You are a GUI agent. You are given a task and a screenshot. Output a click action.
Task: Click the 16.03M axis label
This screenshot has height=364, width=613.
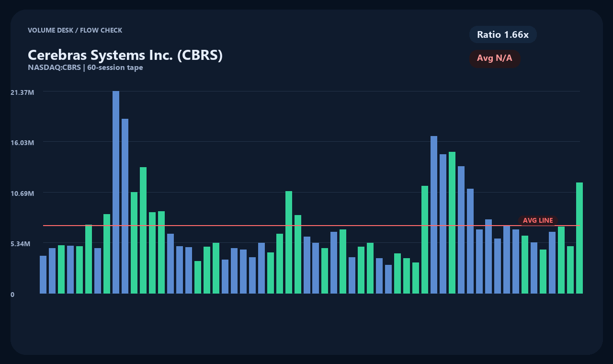[x=23, y=143]
